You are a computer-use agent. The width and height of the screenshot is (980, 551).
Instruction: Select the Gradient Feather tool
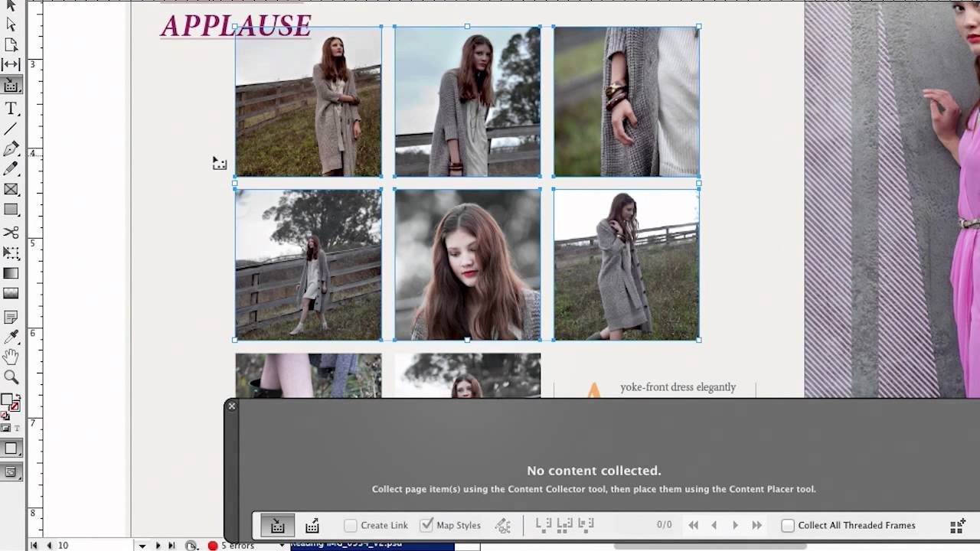point(11,293)
